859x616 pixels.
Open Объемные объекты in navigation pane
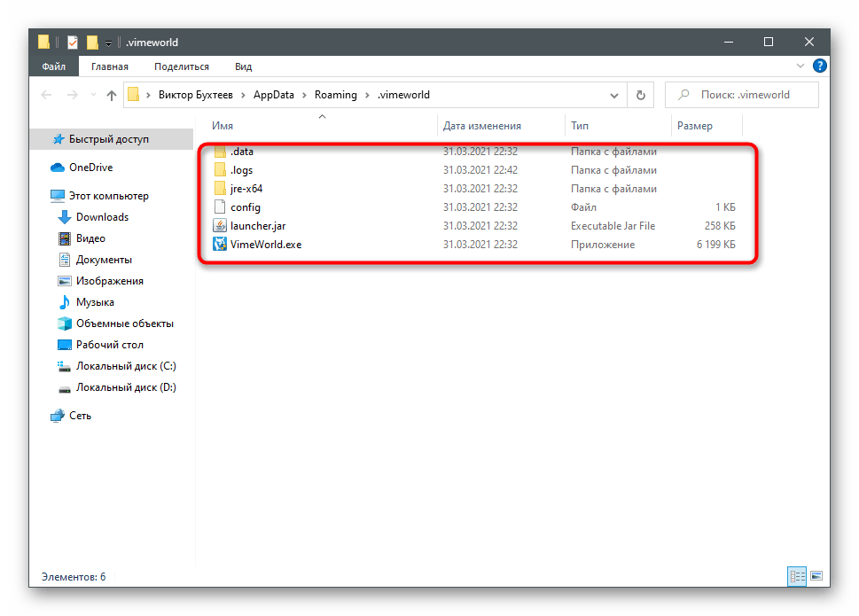pyautogui.click(x=124, y=324)
